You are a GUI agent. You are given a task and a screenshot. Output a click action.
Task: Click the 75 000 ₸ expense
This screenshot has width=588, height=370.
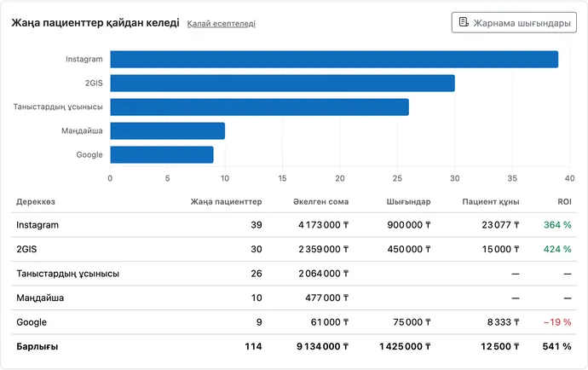pos(412,322)
